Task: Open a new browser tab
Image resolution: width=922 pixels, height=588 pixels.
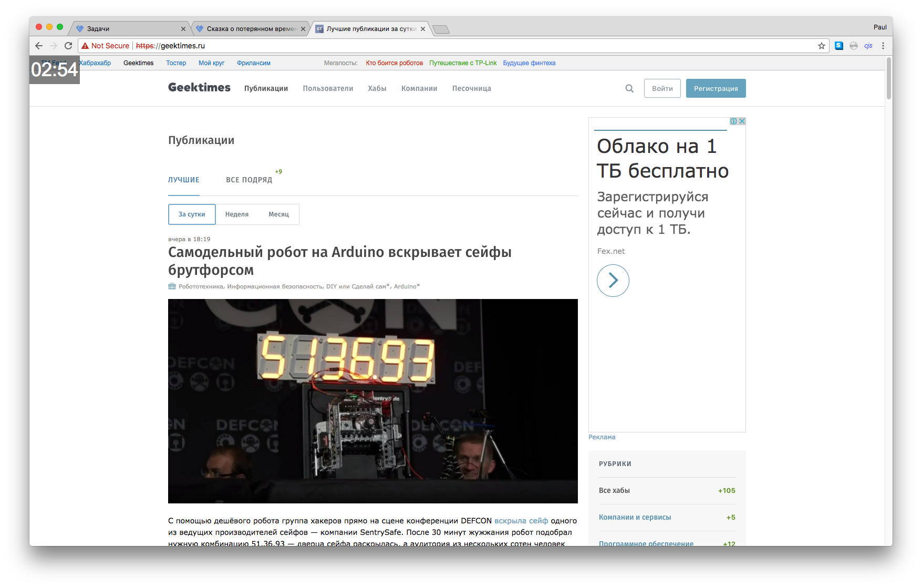Action: click(441, 29)
